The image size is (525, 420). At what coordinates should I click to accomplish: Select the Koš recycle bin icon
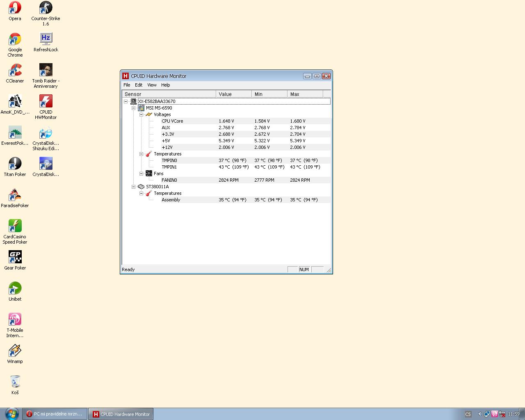pyautogui.click(x=15, y=385)
